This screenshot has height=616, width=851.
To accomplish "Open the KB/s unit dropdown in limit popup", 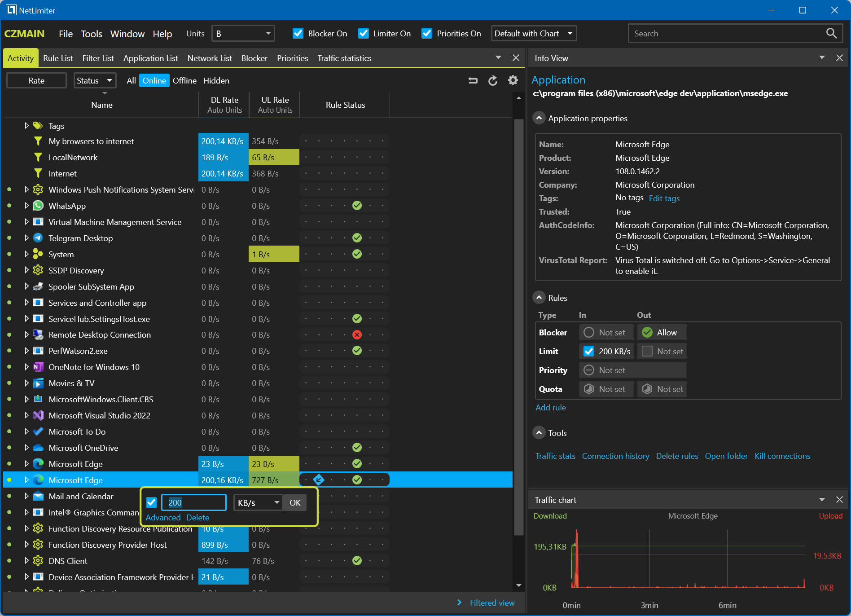I will click(258, 503).
